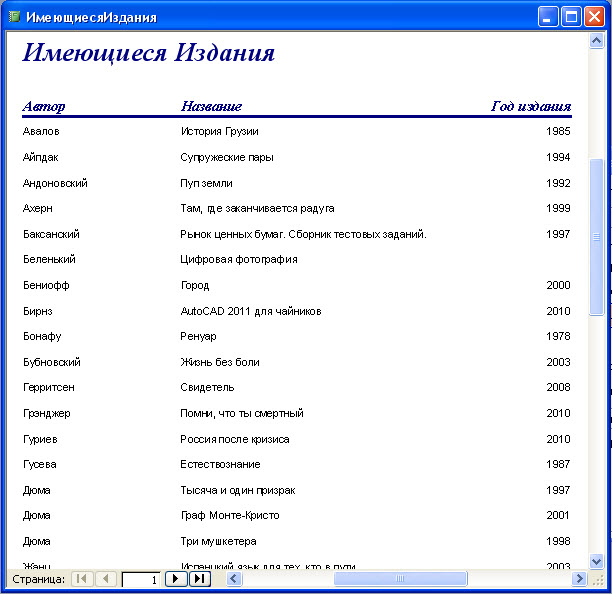Select title Рынок ценных бумаг

click(x=233, y=235)
